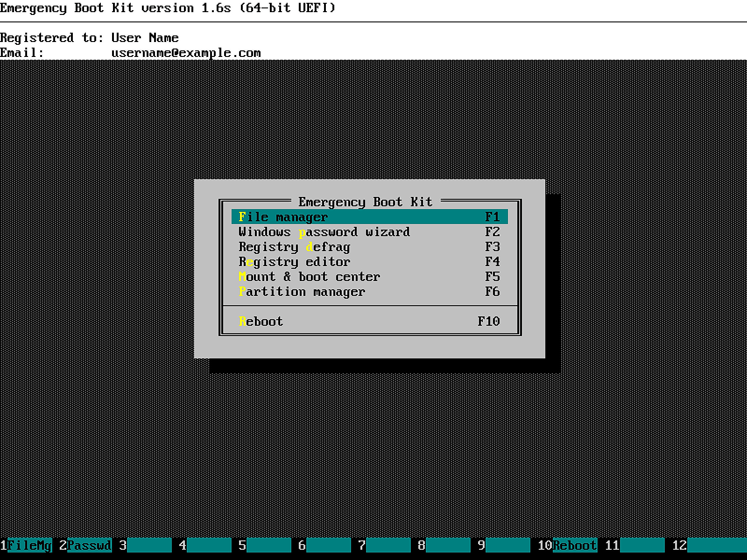
Task: Click the 10 Reboot function key button
Action: [x=568, y=545]
